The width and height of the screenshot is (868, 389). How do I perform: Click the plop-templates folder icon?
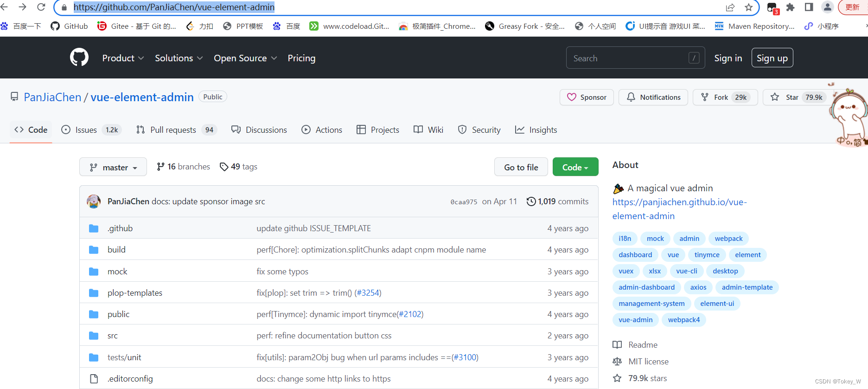[x=94, y=293]
